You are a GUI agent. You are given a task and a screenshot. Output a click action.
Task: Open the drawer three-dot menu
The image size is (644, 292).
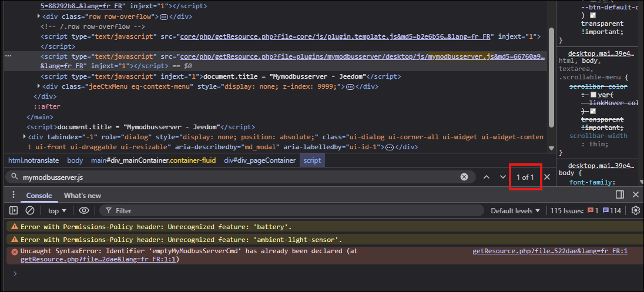13,195
